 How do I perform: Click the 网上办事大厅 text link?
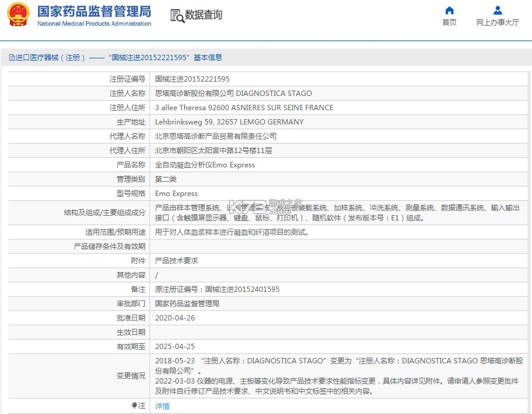(x=497, y=23)
